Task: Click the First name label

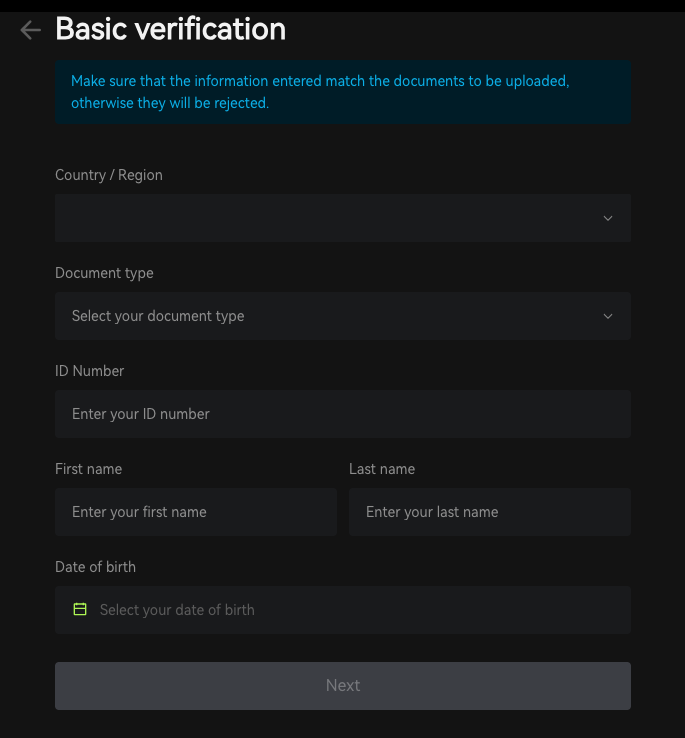Action: 89,469
